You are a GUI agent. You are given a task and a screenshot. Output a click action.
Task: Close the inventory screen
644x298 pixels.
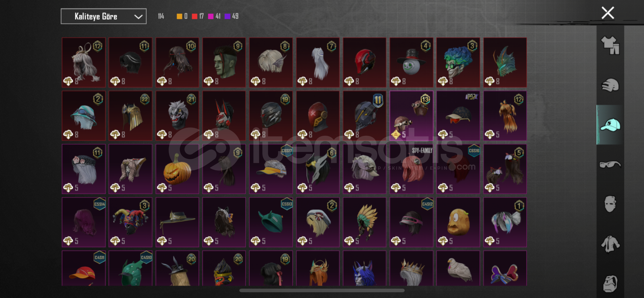(x=608, y=13)
